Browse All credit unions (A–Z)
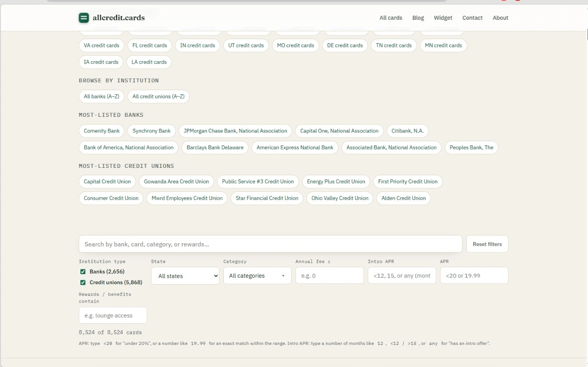Viewport: 588px width, 367px height. (158, 97)
